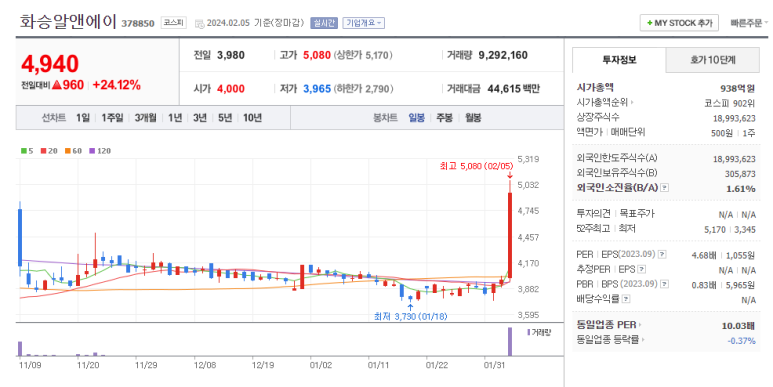Viewport: 773px width, 387px height.
Task: Click the 거래량 9,292,160 value
Action: tap(503, 55)
